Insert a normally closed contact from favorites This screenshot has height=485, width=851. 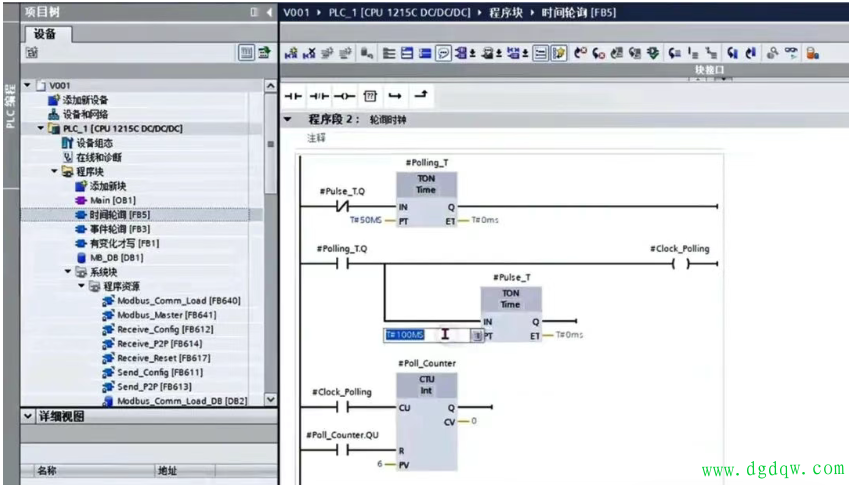[319, 96]
